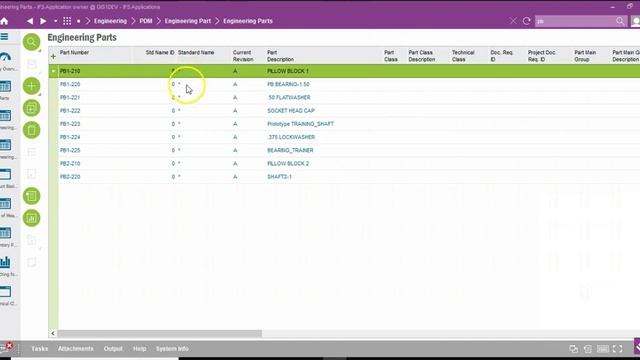This screenshot has height=360, width=640.
Task: Open the Tasks tab at bottom
Action: (x=40, y=349)
